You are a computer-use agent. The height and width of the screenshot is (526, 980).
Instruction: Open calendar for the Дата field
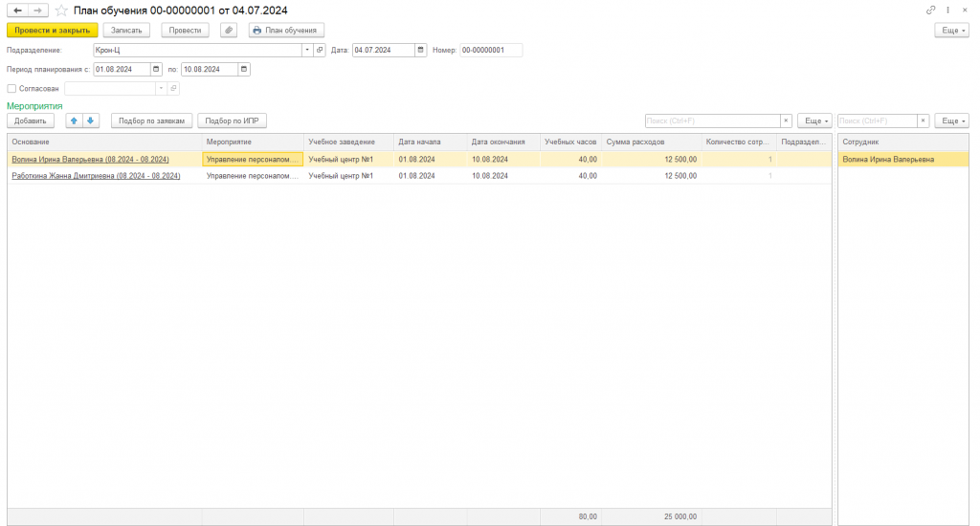[x=421, y=50]
